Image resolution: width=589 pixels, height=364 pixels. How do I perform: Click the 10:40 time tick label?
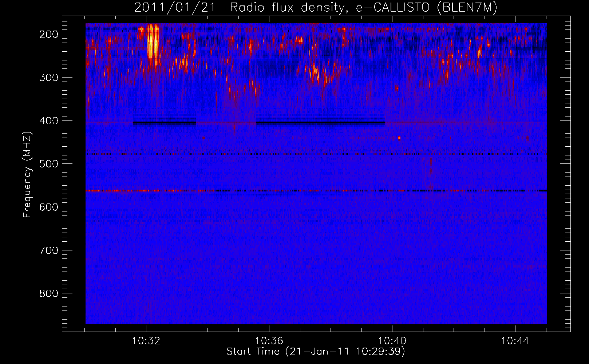coord(392,341)
